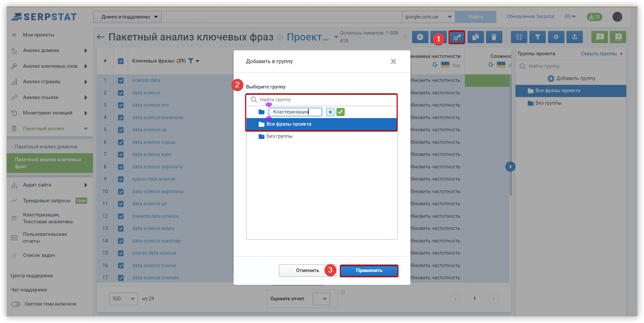The image size is (644, 323).
Task: Open the funnel filter tool in the toolbar
Action: click(x=538, y=37)
